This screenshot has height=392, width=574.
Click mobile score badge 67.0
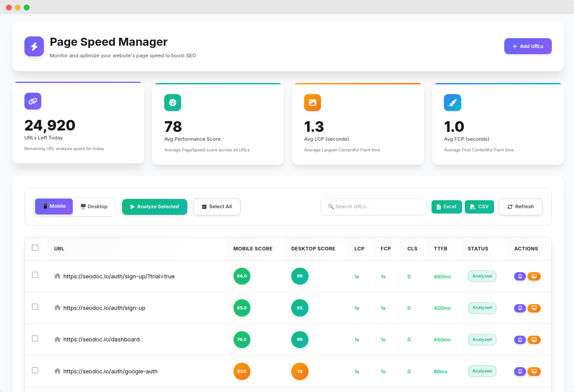[242, 372]
